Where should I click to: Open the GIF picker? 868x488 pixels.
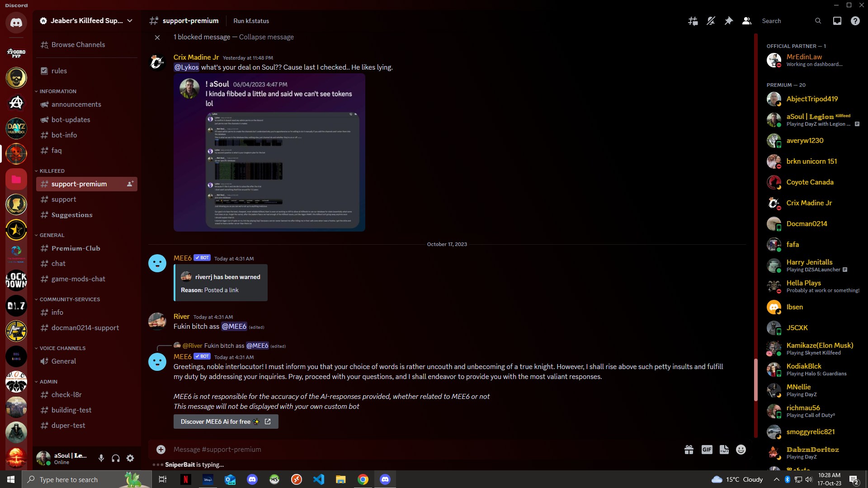pos(707,449)
